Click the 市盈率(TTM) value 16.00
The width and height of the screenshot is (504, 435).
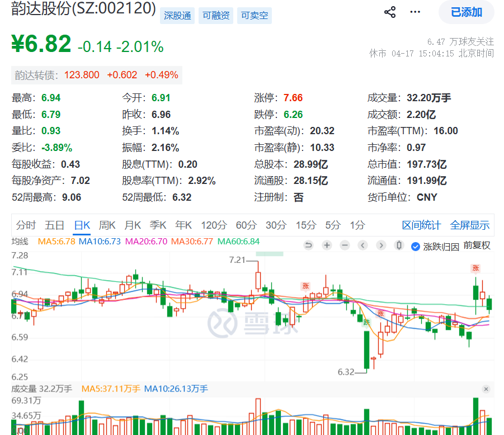coord(445,131)
